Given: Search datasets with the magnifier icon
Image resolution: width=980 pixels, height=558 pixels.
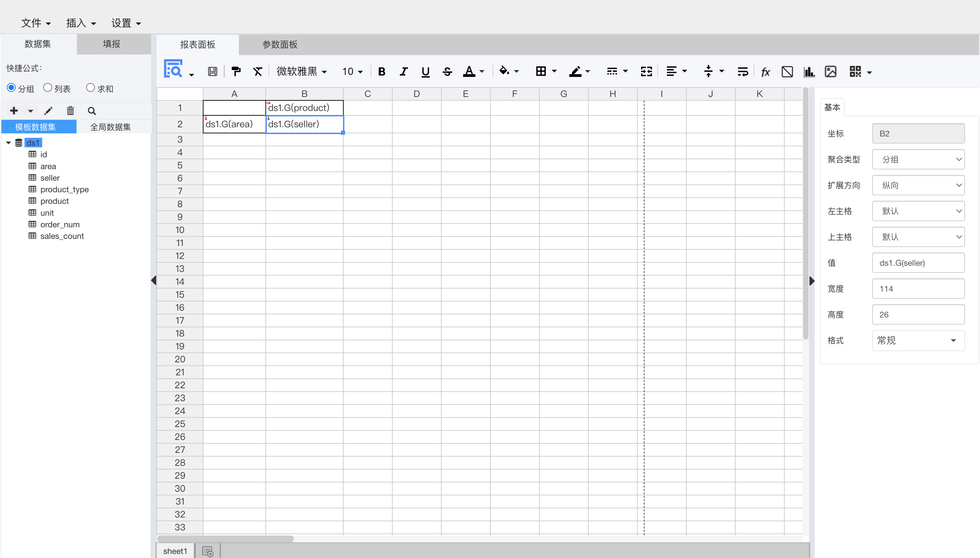Looking at the screenshot, I should tap(92, 111).
